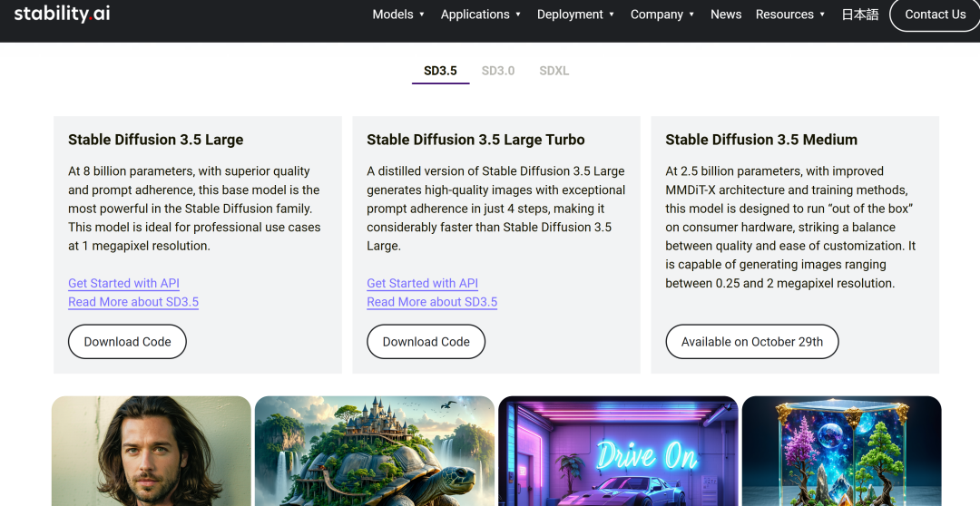Open the Deployment menu
The width and height of the screenshot is (980, 506).
(x=570, y=15)
